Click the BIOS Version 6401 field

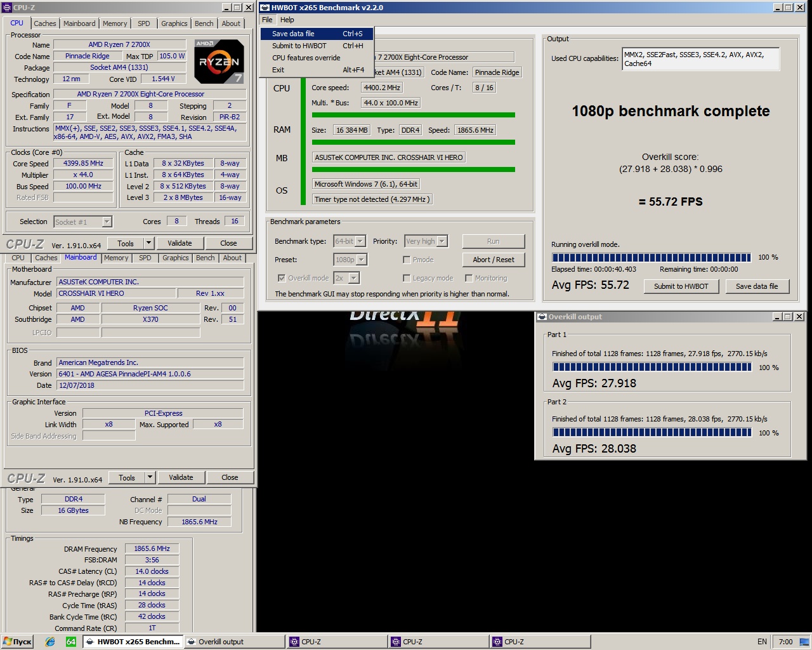150,374
